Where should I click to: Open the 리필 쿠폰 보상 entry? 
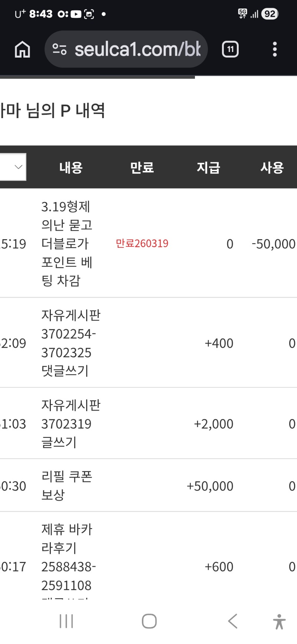coord(67,485)
